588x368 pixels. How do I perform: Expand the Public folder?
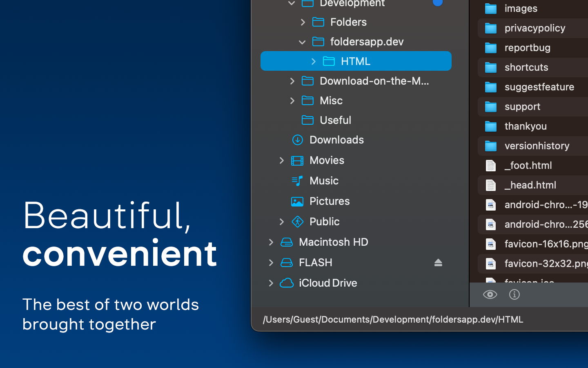(x=281, y=222)
